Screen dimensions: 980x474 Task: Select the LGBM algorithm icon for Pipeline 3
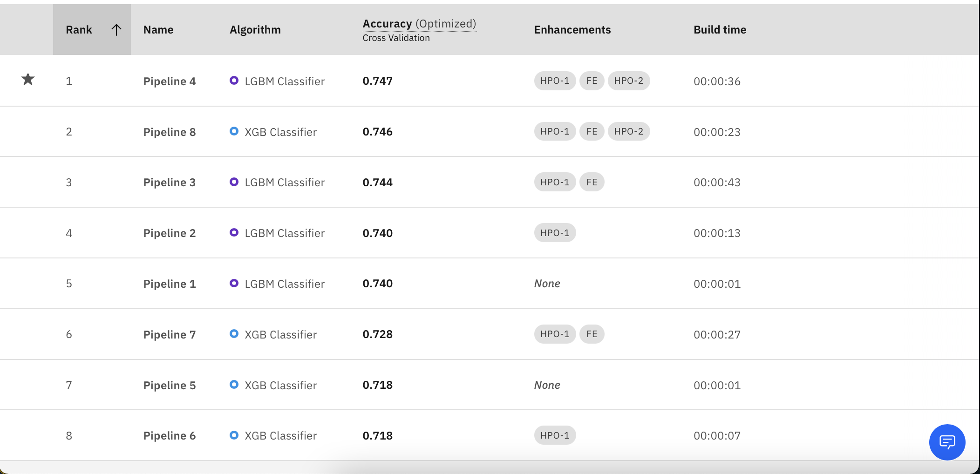[x=235, y=182]
